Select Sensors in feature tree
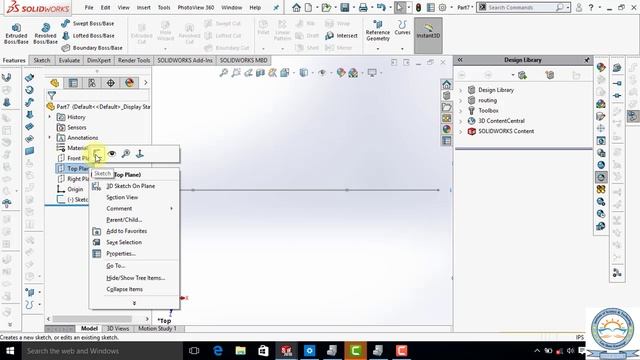Image resolution: width=640 pixels, height=360 pixels. point(76,127)
